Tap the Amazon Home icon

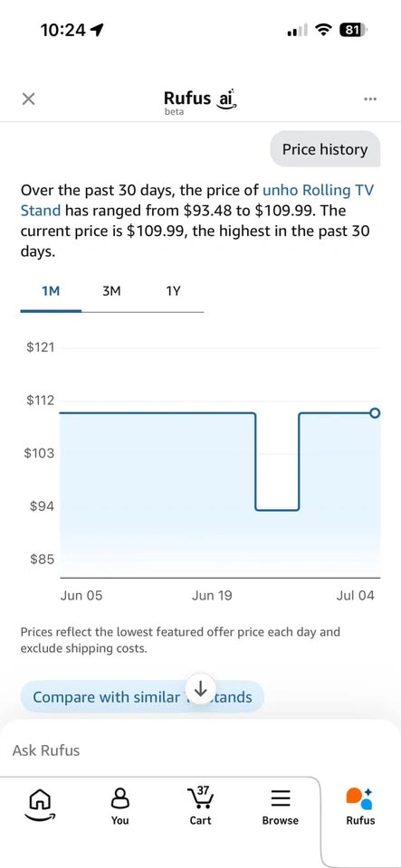tap(38, 806)
